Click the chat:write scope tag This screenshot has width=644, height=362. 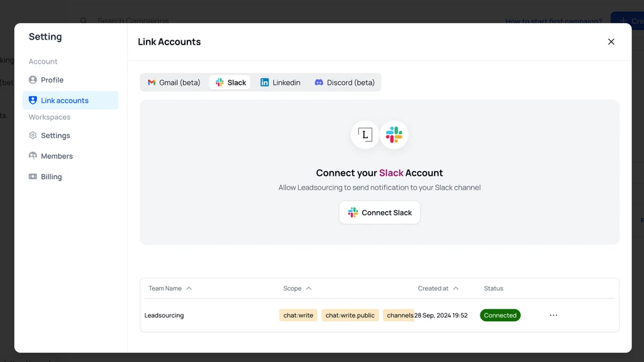(x=298, y=315)
